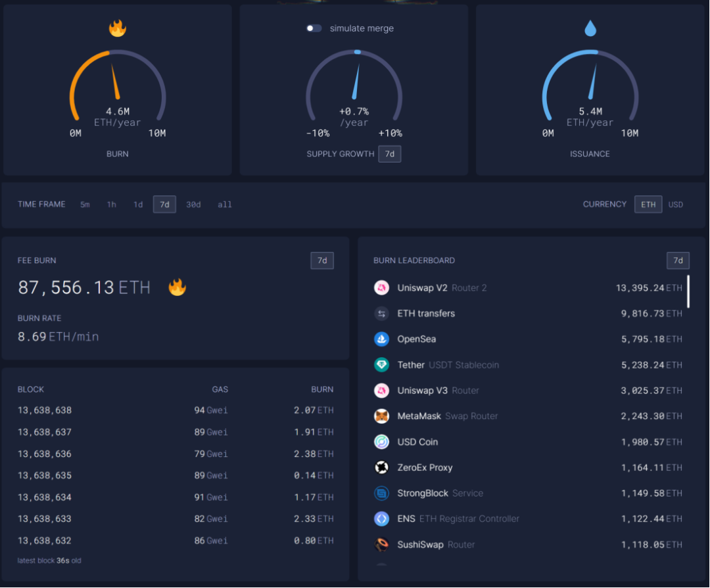Viewport: 710px width, 588px height.
Task: Open the SushiSwap Router entry
Action: pos(528,545)
